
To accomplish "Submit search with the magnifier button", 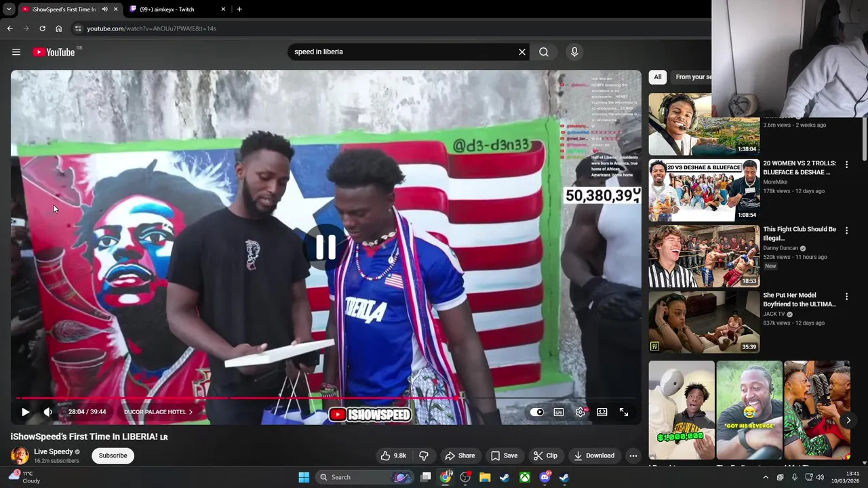I will [544, 52].
